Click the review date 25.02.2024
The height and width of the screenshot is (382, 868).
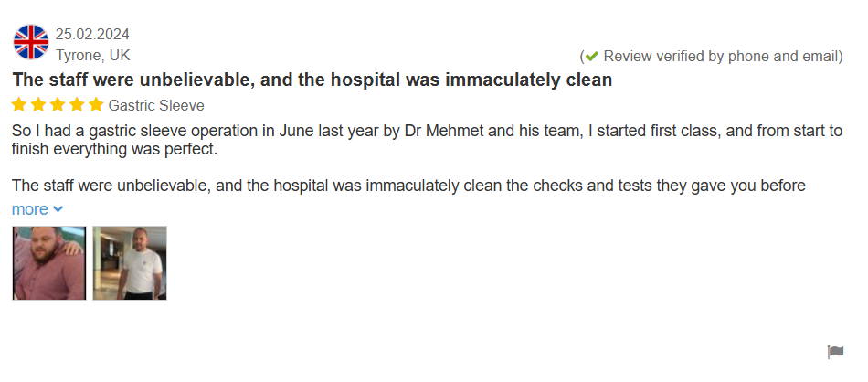(92, 35)
